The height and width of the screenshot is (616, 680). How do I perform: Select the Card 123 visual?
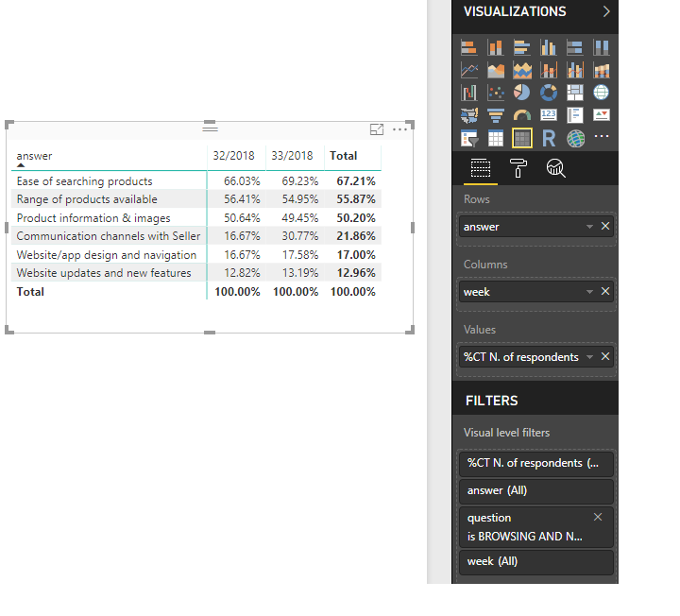[x=549, y=115]
